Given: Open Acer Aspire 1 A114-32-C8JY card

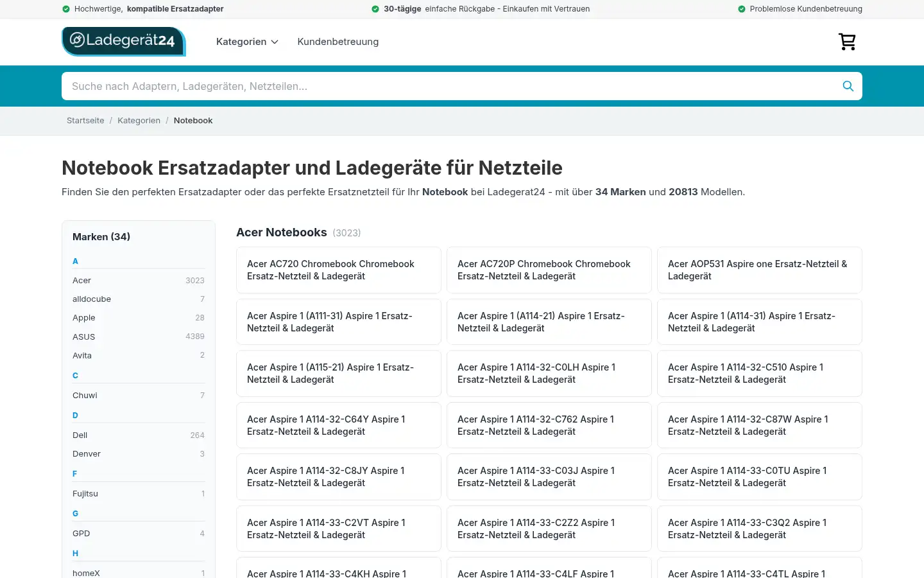Looking at the screenshot, I should click(x=339, y=477).
